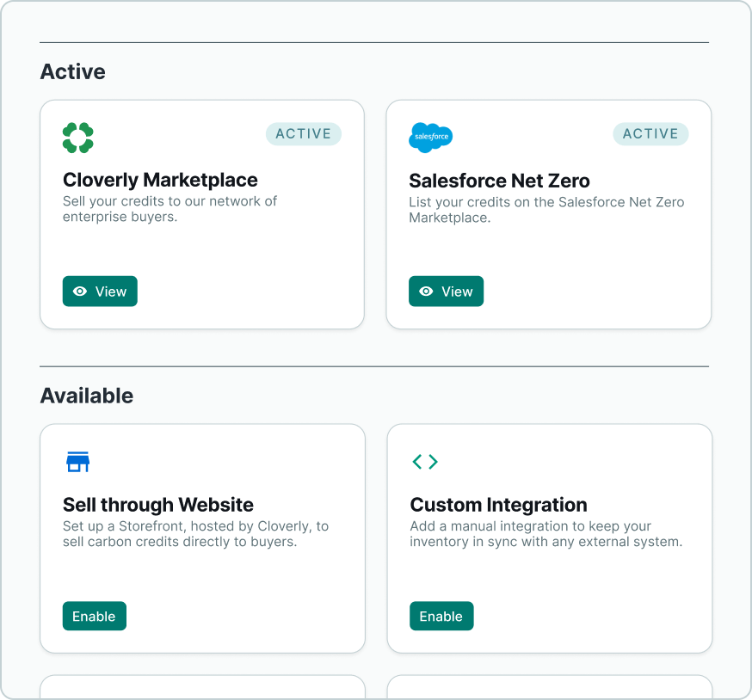This screenshot has width=752, height=700.
Task: Select the Cloverly Marketplace title
Action: tap(160, 181)
